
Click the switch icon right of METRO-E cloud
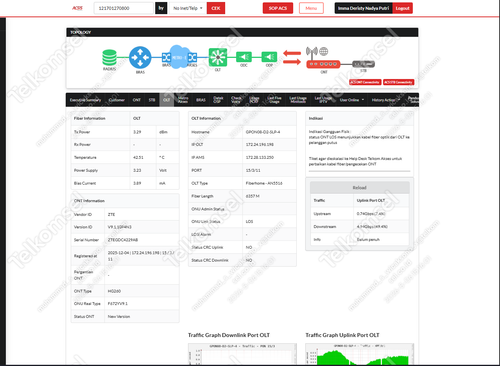click(x=192, y=57)
